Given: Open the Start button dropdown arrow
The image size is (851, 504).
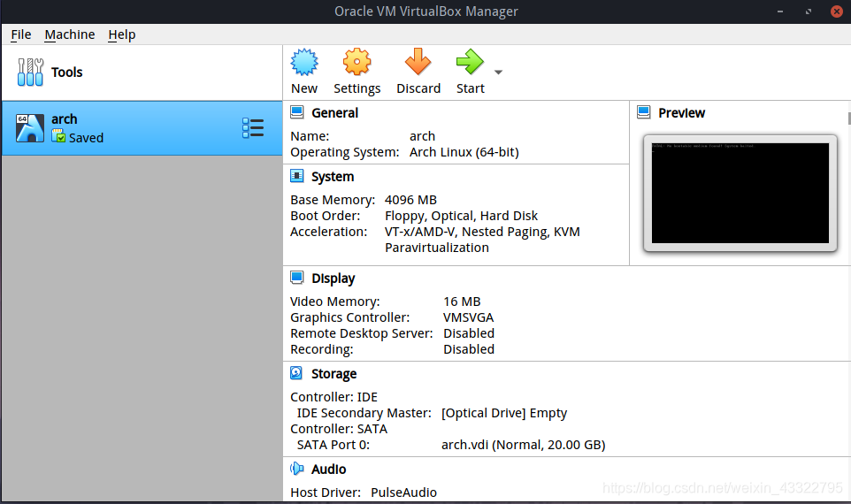Looking at the screenshot, I should [x=498, y=73].
